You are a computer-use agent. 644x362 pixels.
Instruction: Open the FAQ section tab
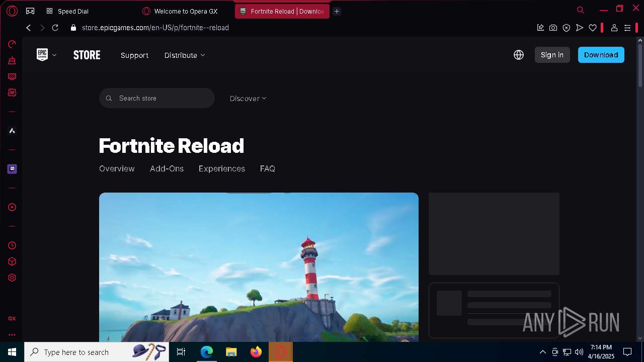coord(268,169)
